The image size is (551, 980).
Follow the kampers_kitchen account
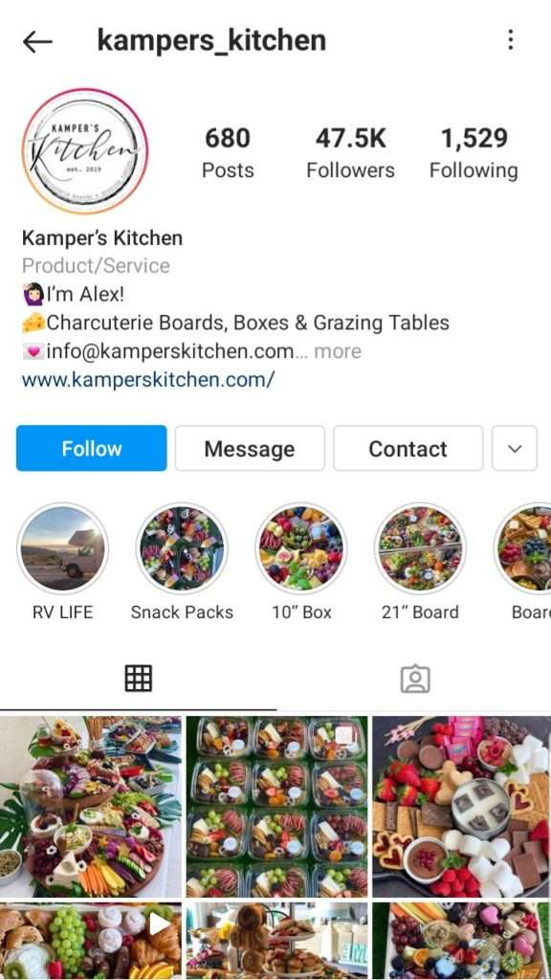(92, 448)
